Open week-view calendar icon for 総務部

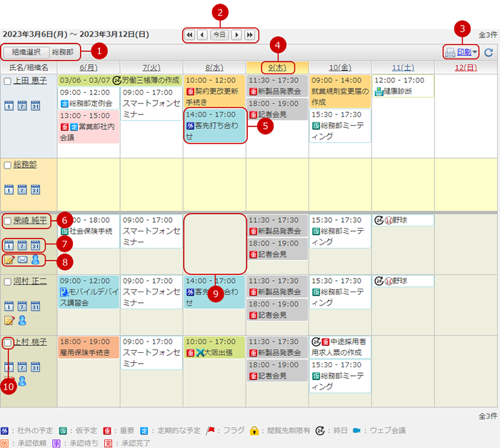coord(21,189)
